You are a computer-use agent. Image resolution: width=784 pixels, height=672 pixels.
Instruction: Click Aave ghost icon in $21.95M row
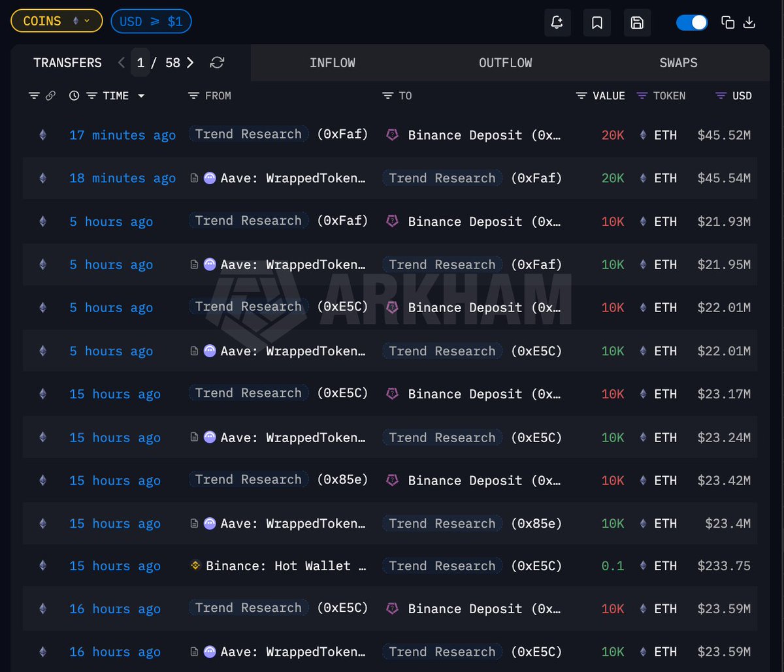[210, 264]
